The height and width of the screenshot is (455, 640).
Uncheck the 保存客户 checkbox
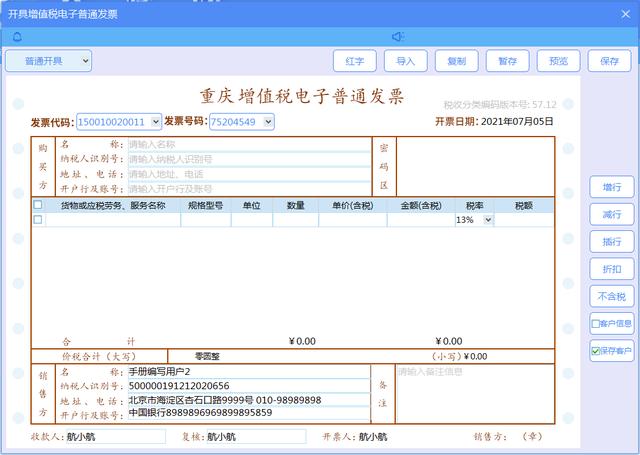pyautogui.click(x=596, y=351)
